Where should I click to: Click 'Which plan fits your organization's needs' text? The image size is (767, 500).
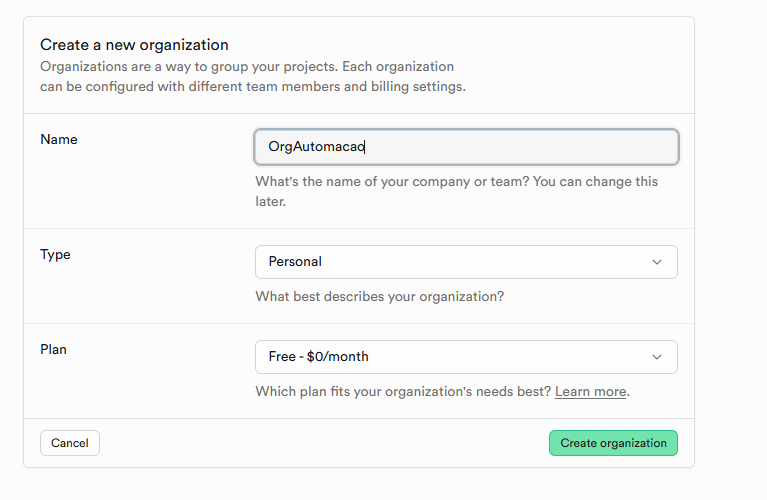point(403,391)
